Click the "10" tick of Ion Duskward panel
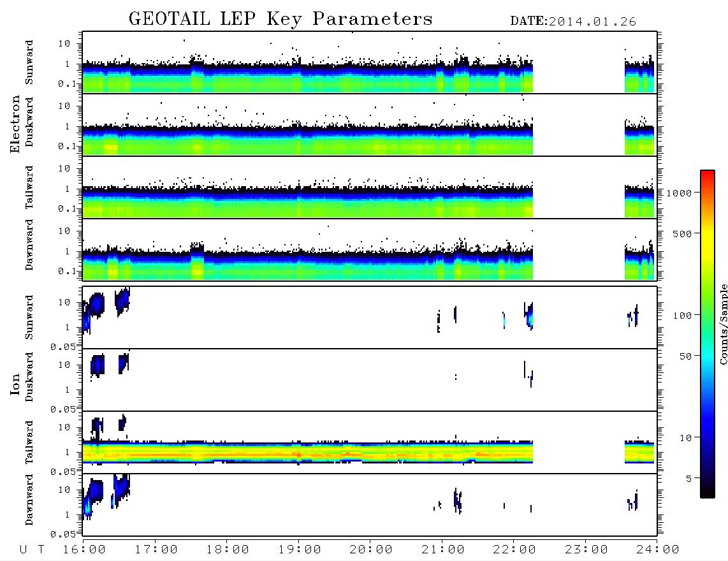The width and height of the screenshot is (728, 561). (x=64, y=365)
